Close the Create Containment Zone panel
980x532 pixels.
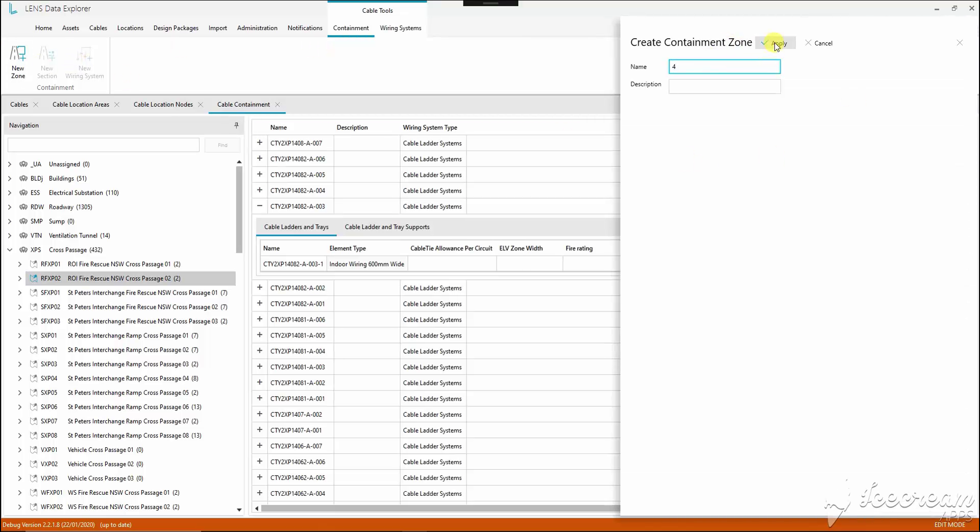point(960,43)
